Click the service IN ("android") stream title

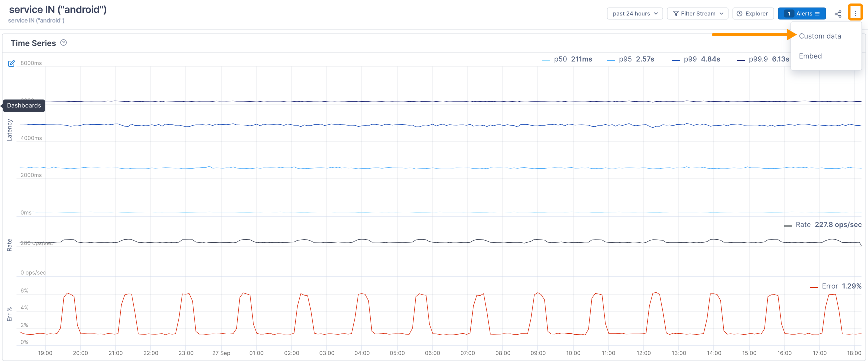coord(57,9)
